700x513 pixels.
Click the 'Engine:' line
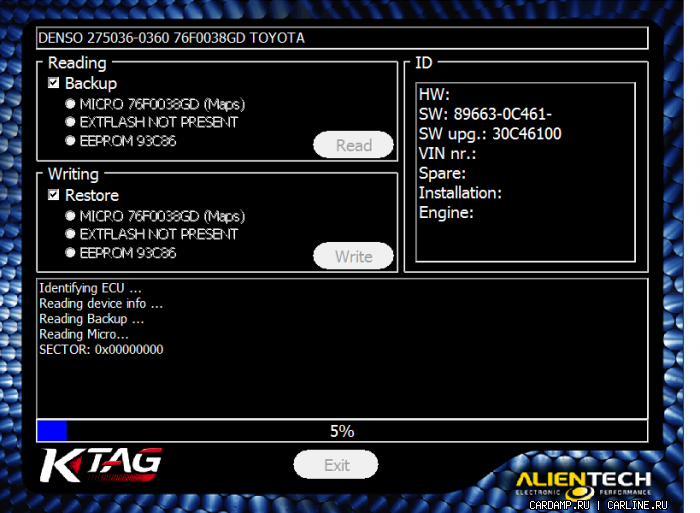[446, 213]
